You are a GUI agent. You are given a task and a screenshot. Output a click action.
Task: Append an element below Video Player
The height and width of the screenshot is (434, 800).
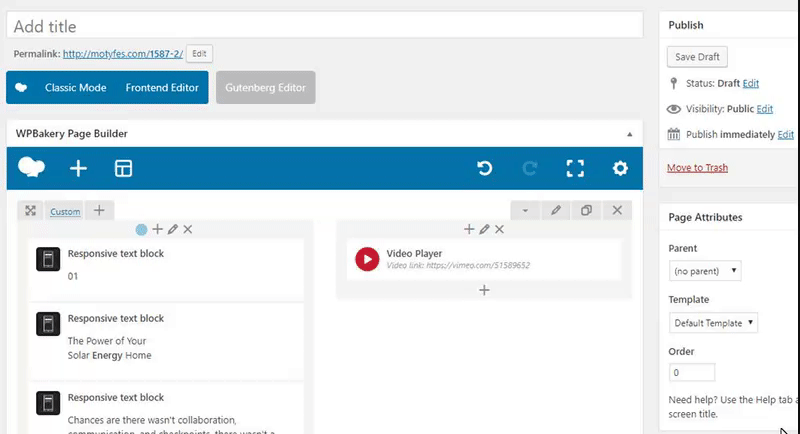[x=484, y=290]
